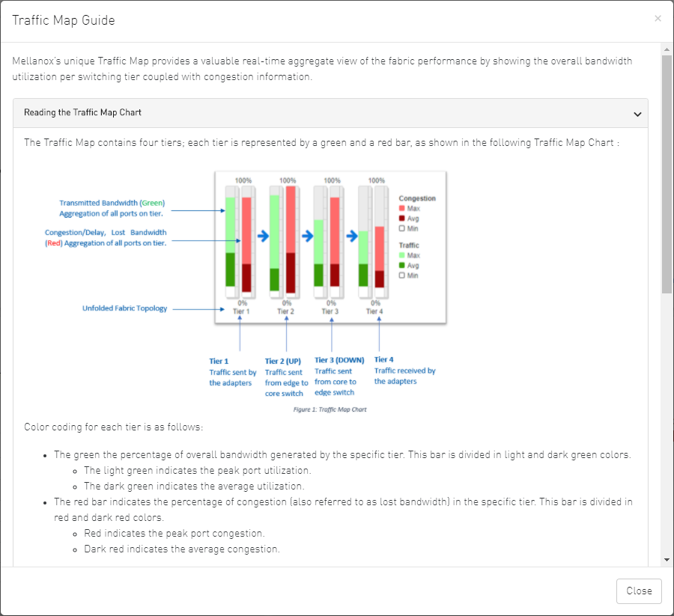Click the scrollbar up arrow
The image size is (674, 616).
tap(667, 49)
